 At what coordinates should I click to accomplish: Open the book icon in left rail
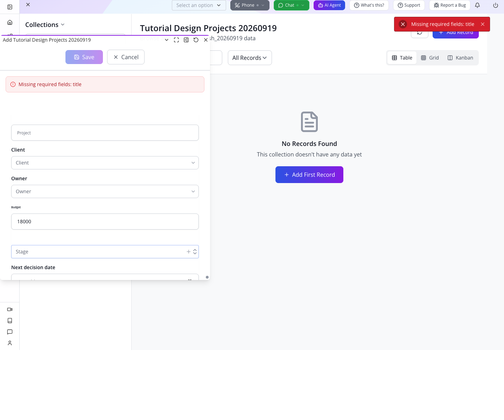point(10,321)
